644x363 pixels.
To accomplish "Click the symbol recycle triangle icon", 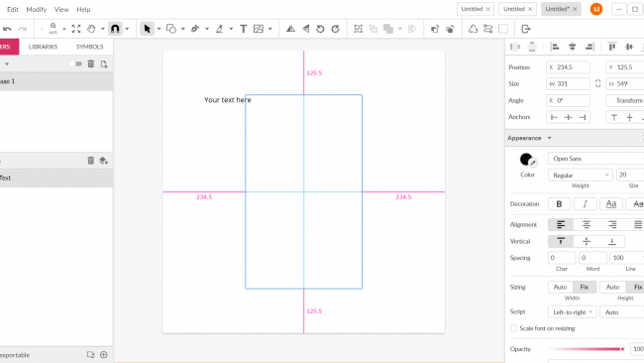I will click(473, 29).
